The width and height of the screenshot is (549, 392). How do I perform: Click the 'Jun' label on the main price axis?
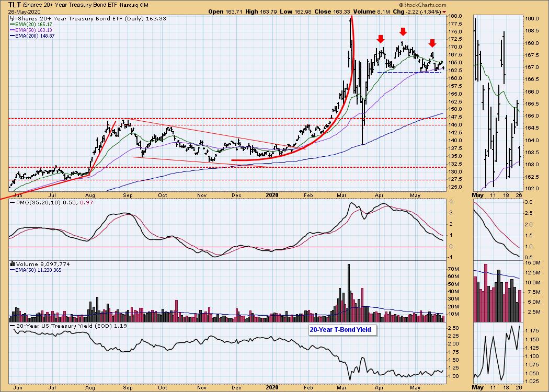(17, 195)
